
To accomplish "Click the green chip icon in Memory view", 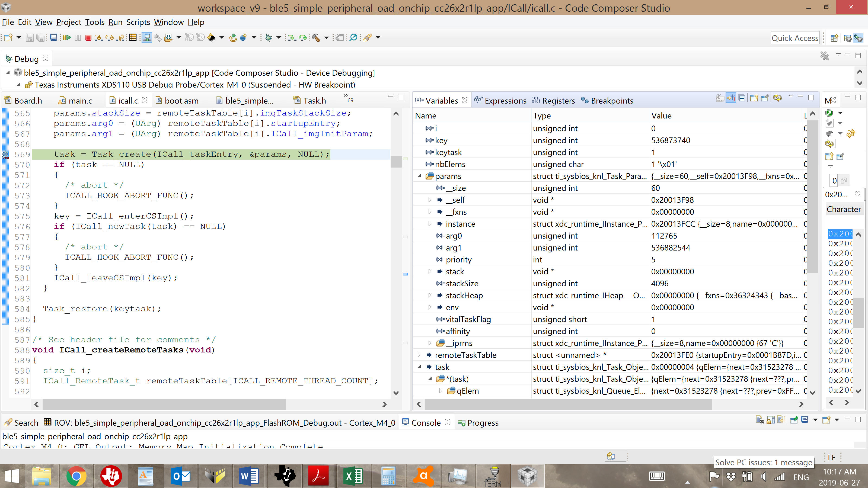I will 829,113.
